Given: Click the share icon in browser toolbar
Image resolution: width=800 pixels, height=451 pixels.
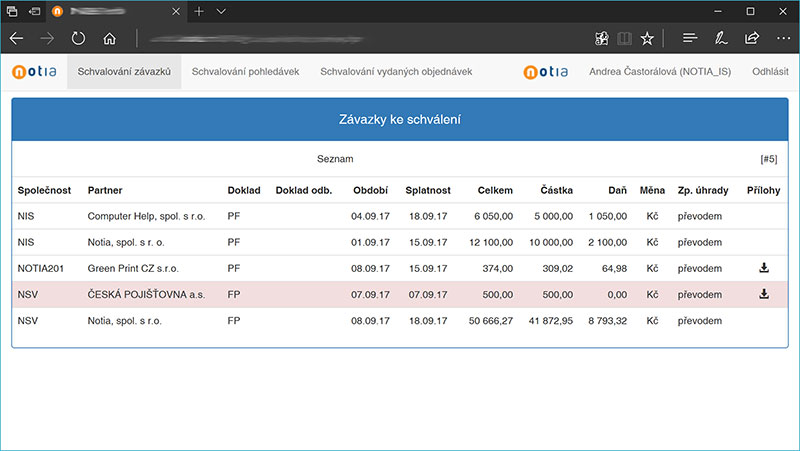Looking at the screenshot, I should click(x=752, y=38).
